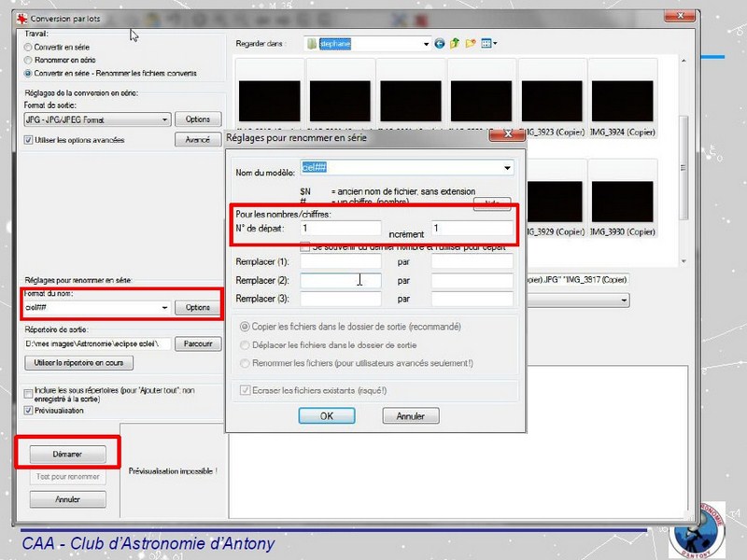747x560 pixels.
Task: Click the 'Avancé' button
Action: tap(197, 140)
